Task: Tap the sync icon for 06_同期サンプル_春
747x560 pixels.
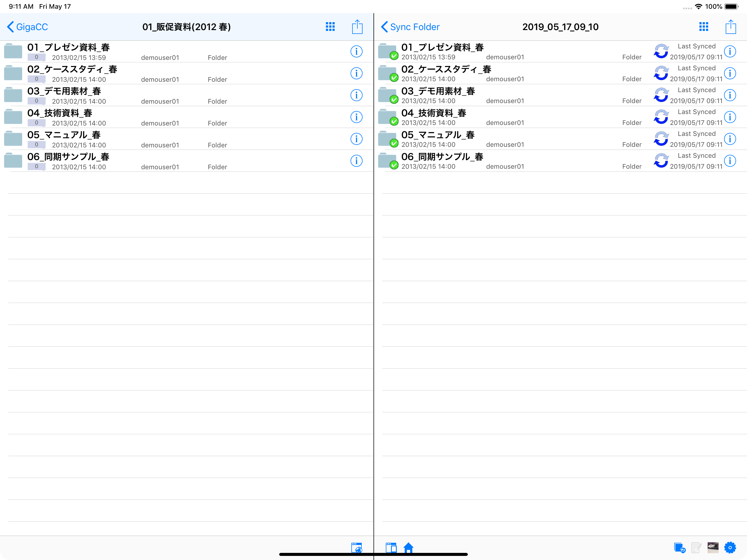Action: 661,161
